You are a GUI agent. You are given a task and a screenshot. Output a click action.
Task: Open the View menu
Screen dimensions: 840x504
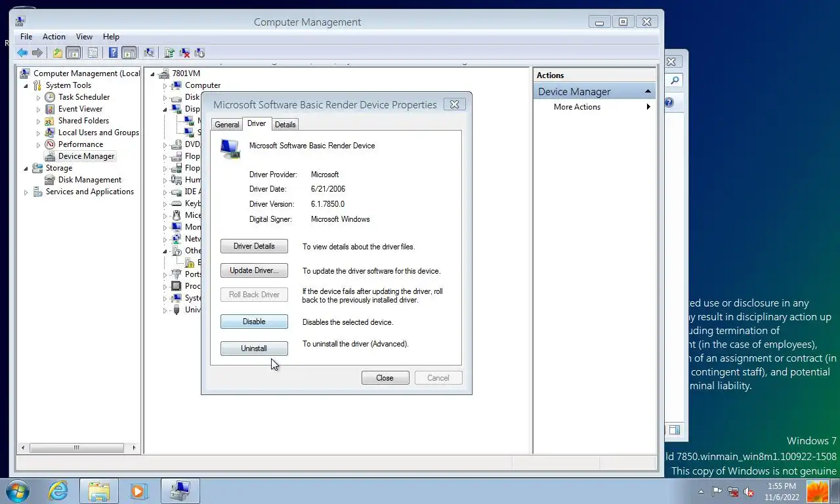pos(84,37)
